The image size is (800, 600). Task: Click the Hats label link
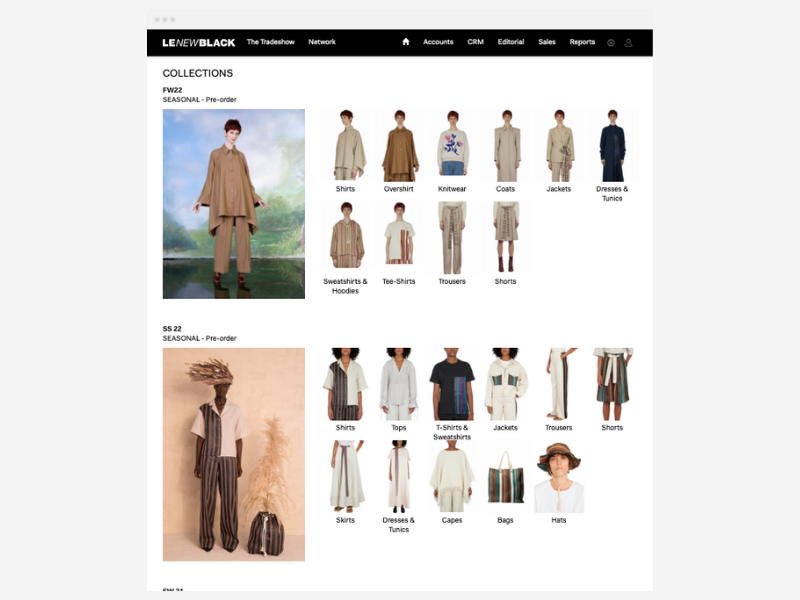[x=559, y=520]
